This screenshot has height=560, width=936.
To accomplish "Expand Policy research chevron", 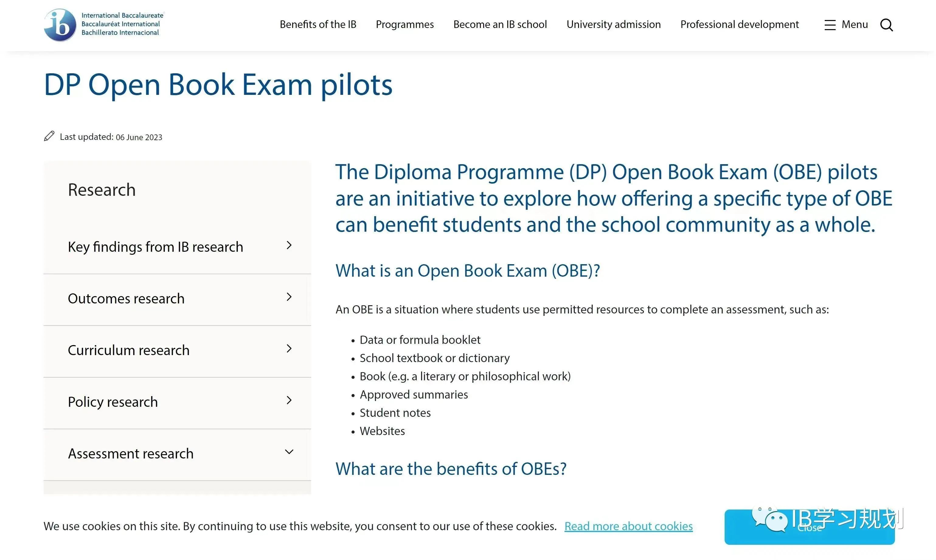I will point(289,400).
